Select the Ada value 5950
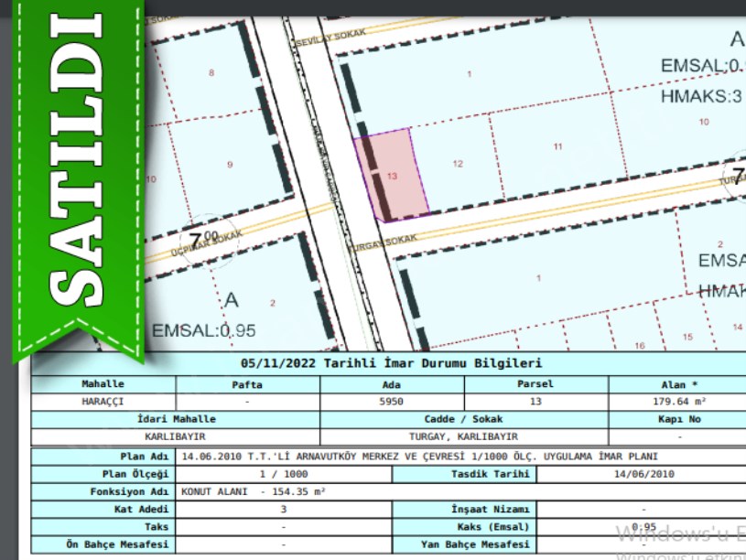The image size is (746, 560). click(x=392, y=401)
